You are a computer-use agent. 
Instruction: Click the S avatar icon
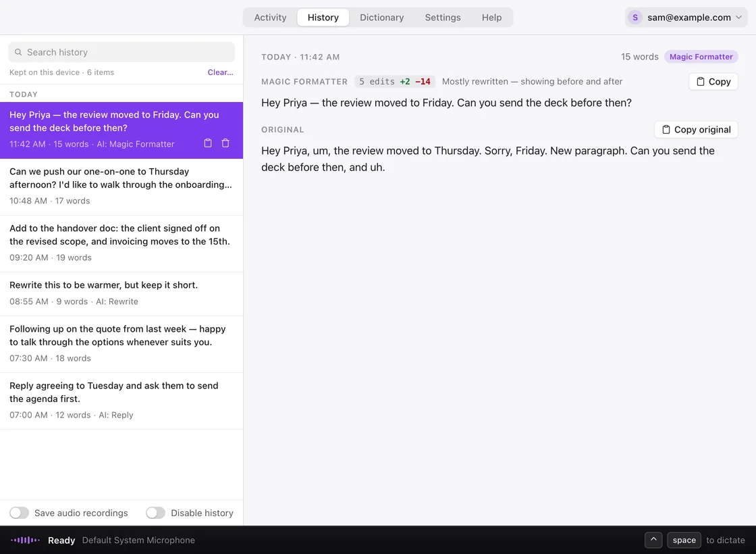(635, 18)
